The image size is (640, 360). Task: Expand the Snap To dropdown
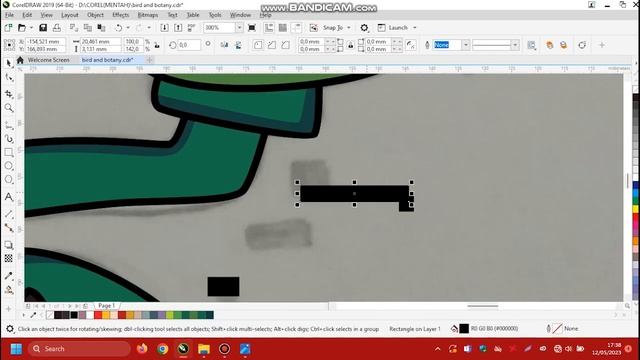coord(349,28)
